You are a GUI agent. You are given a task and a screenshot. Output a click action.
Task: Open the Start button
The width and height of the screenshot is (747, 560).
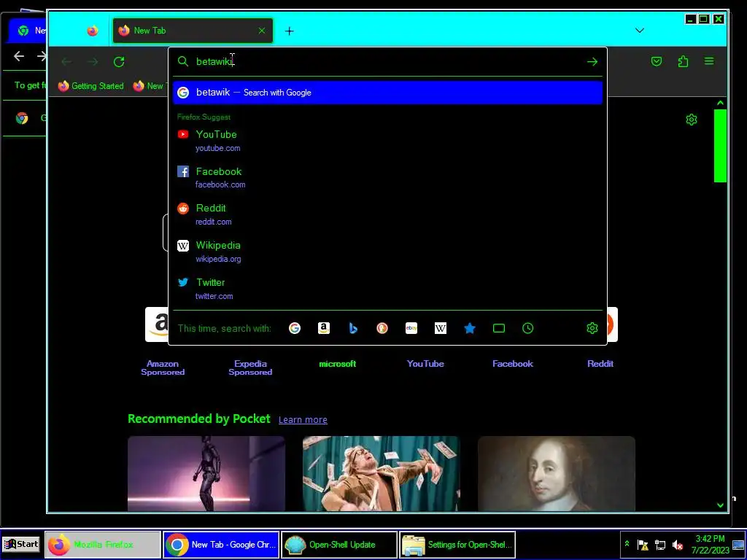pos(21,544)
